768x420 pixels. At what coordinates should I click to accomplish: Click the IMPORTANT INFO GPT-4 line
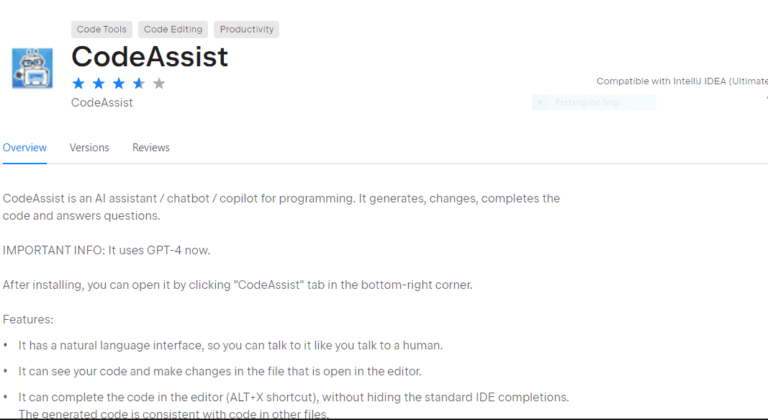(x=106, y=250)
